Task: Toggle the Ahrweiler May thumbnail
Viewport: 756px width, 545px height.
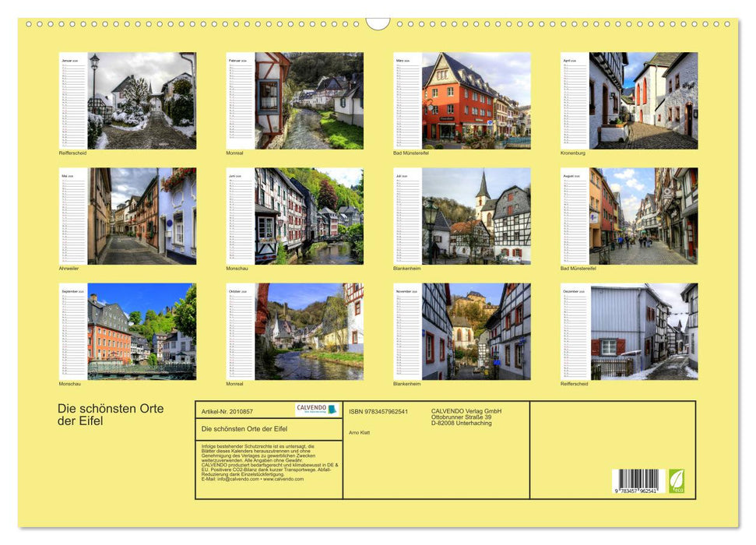Action: point(142,214)
